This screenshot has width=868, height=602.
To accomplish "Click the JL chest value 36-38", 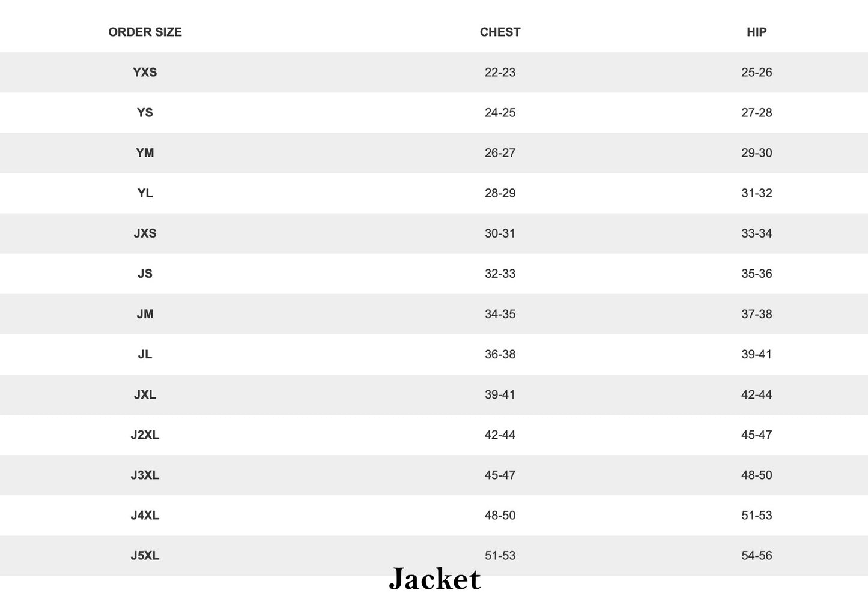I will click(500, 354).
